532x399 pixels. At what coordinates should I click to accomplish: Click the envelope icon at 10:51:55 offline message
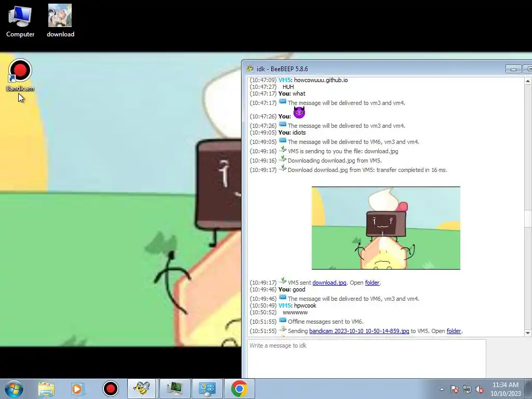(282, 320)
